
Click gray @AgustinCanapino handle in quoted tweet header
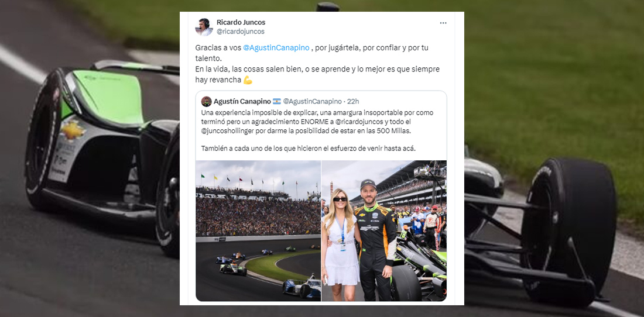click(312, 101)
